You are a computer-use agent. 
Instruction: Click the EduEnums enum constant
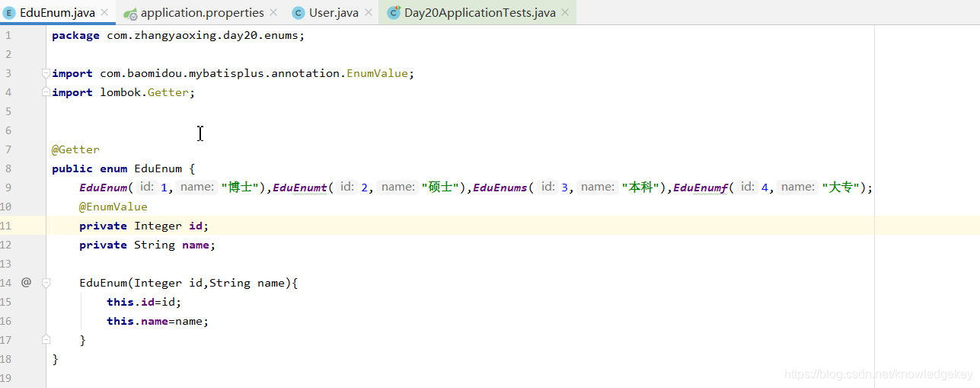tap(500, 188)
